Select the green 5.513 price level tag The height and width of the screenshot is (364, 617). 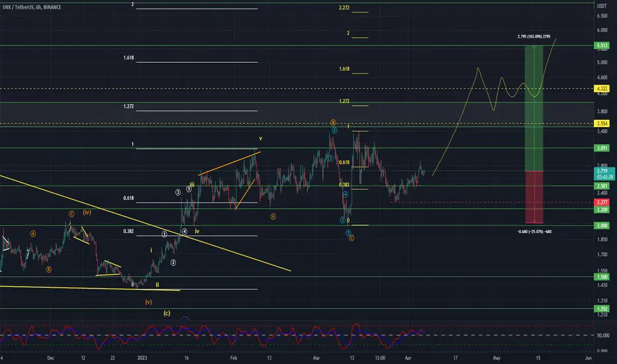[602, 46]
